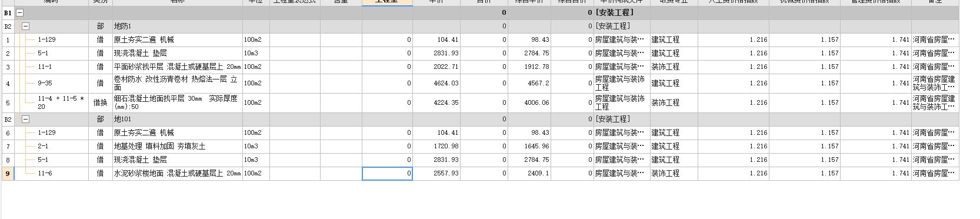Click [安装工程] in the 地101 row
980x219 pixels.
point(612,119)
